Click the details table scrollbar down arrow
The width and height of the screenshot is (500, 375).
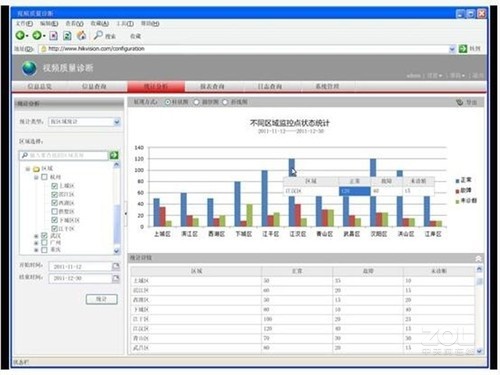[479, 351]
